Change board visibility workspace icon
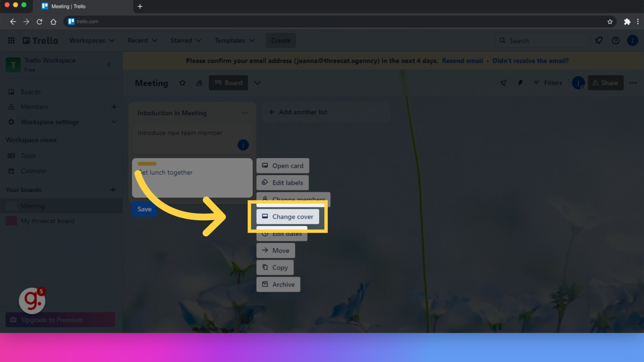 pos(199,83)
